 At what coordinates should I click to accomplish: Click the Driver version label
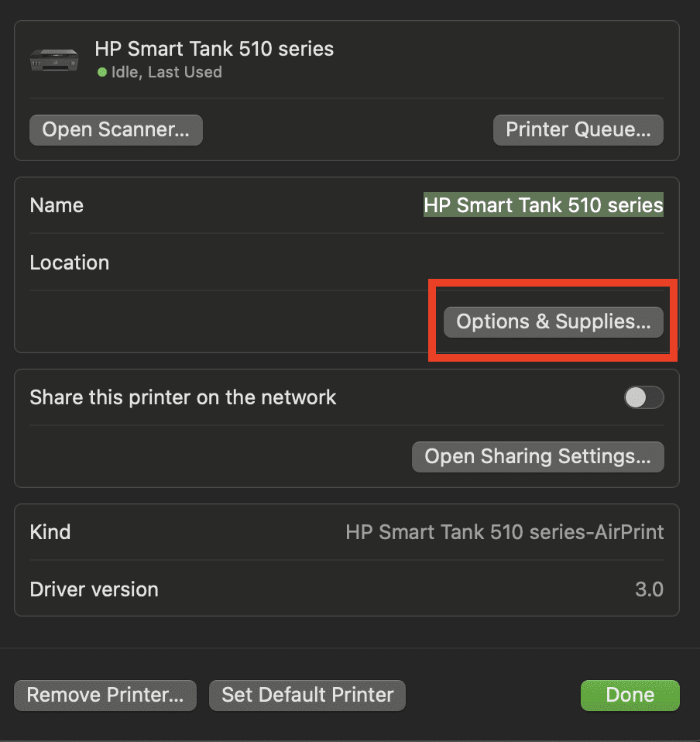[94, 589]
